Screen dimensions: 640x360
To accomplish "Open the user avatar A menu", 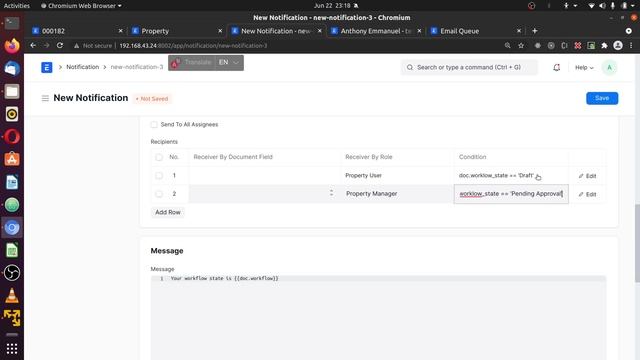I will [x=609, y=67].
